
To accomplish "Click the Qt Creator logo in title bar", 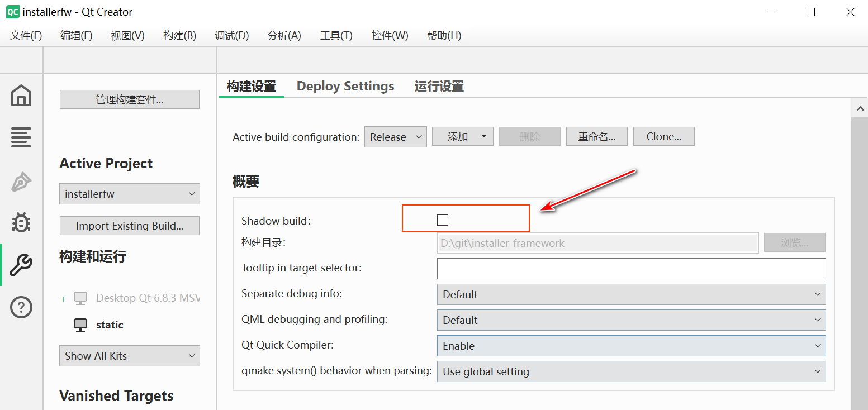I will click(x=12, y=12).
